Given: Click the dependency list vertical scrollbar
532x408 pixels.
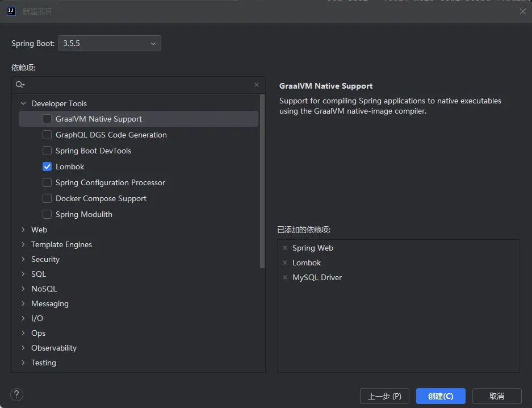Looking at the screenshot, I should tap(262, 182).
